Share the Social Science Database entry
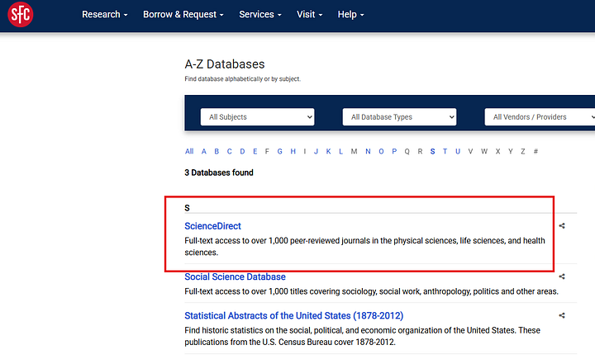Image resolution: width=595 pixels, height=364 pixels. click(562, 277)
